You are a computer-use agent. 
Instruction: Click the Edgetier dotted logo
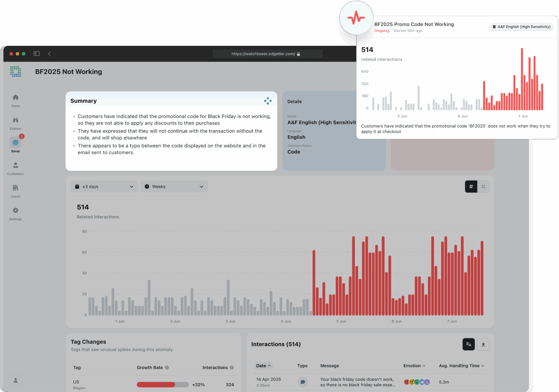(x=15, y=72)
